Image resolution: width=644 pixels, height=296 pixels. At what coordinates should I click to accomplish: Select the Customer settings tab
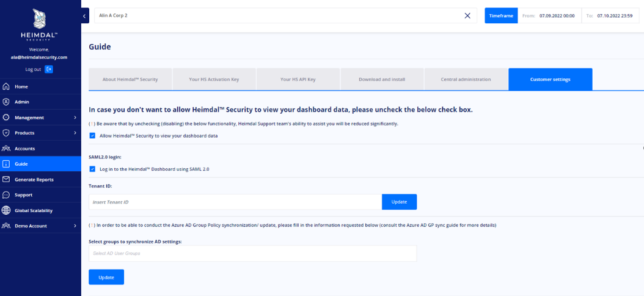click(551, 80)
